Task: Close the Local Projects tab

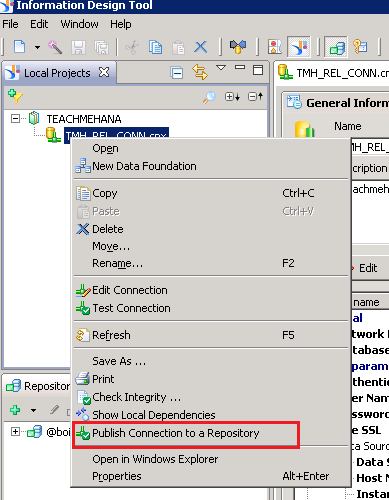Action: 104,72
